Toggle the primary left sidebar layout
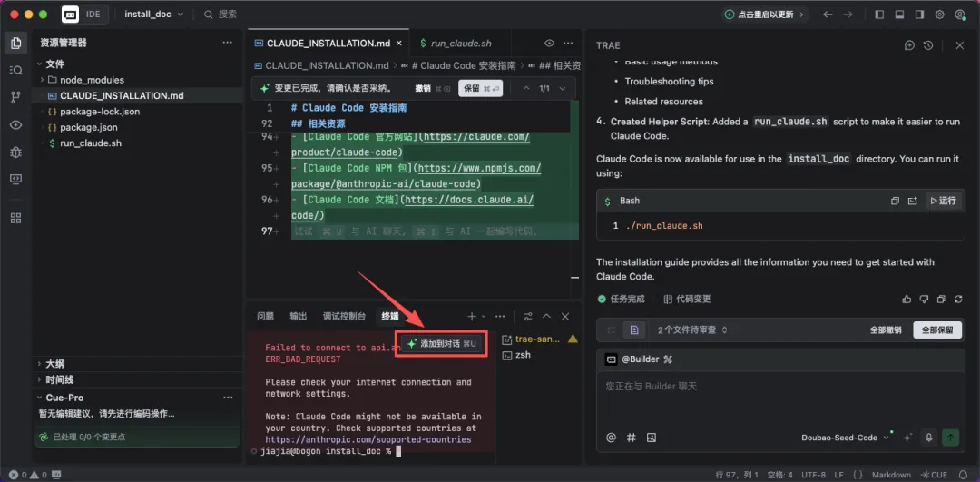 (880, 15)
